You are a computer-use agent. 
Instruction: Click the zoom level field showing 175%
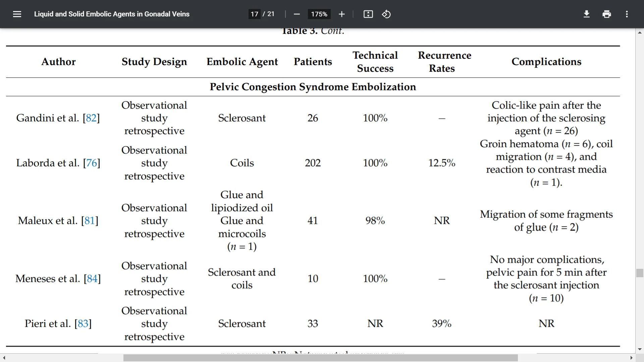[319, 14]
